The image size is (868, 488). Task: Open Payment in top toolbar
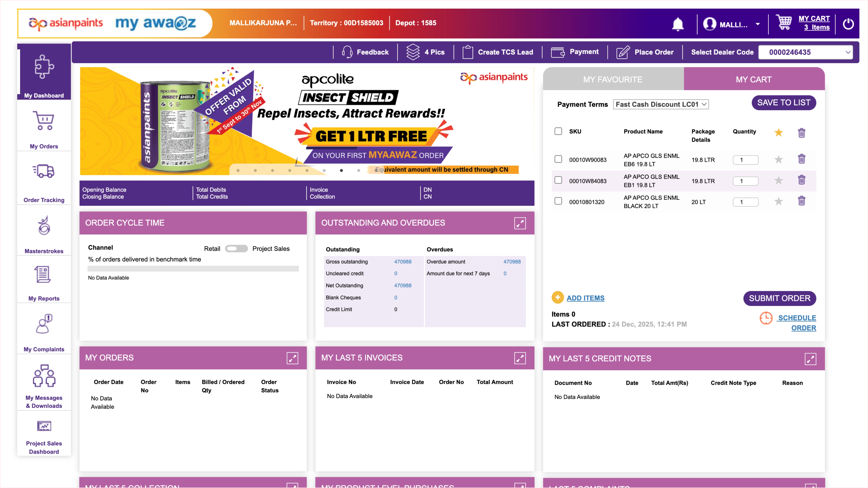tap(575, 52)
